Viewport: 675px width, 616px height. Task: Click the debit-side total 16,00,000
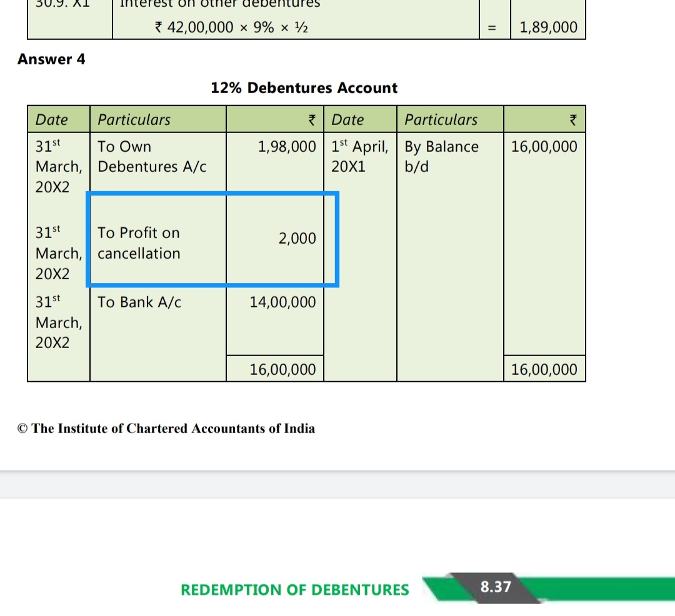282,369
